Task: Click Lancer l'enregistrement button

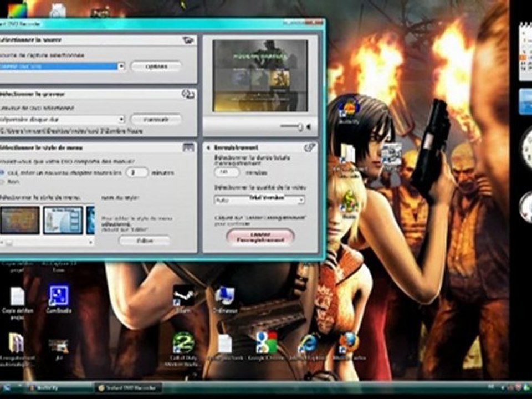Action: (260, 237)
